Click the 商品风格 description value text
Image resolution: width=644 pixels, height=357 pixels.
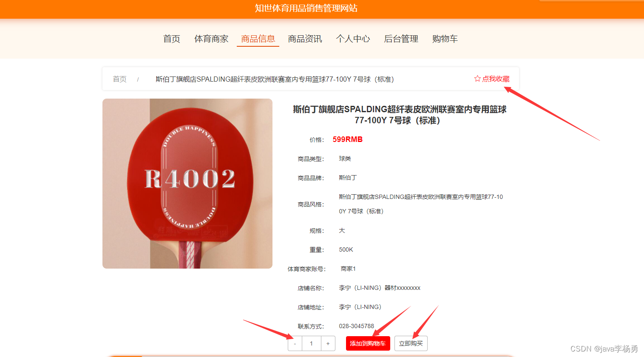tap(421, 204)
